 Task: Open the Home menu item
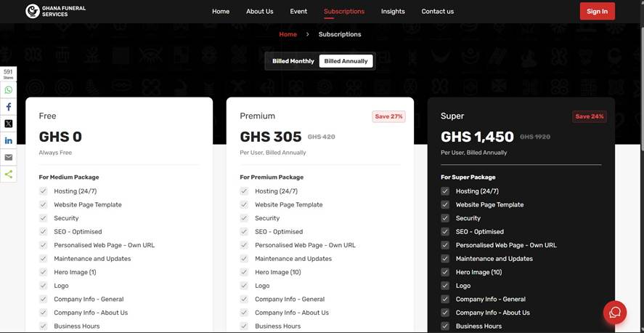221,12
